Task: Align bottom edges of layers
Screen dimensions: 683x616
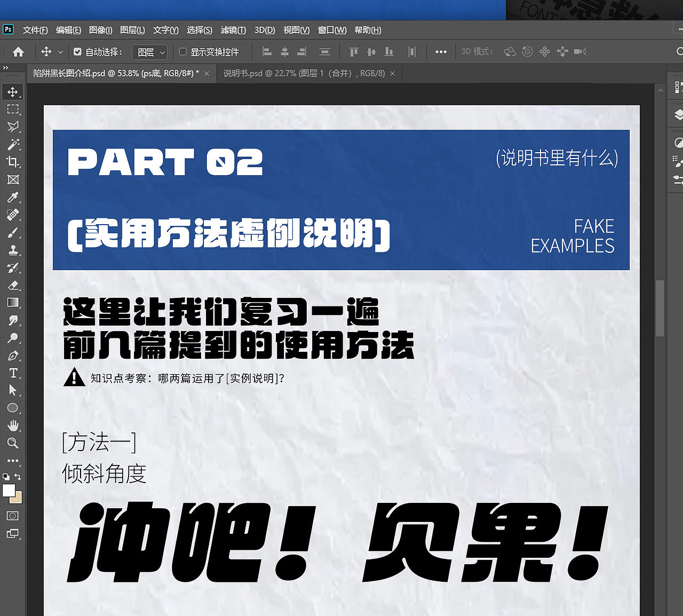Action: pos(389,52)
